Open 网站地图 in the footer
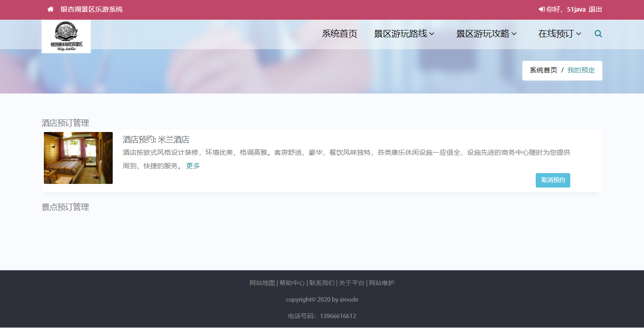Image resolution: width=644 pixels, height=328 pixels. [262, 283]
